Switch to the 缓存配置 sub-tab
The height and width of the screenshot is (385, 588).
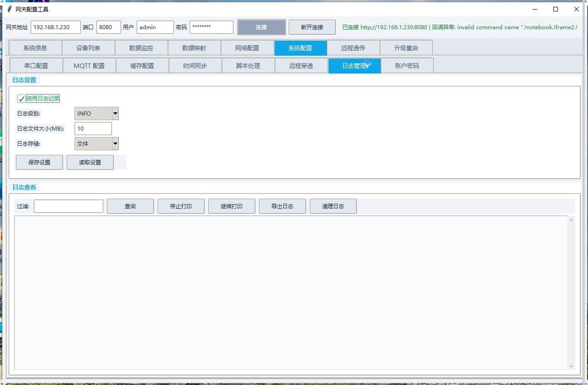click(142, 66)
